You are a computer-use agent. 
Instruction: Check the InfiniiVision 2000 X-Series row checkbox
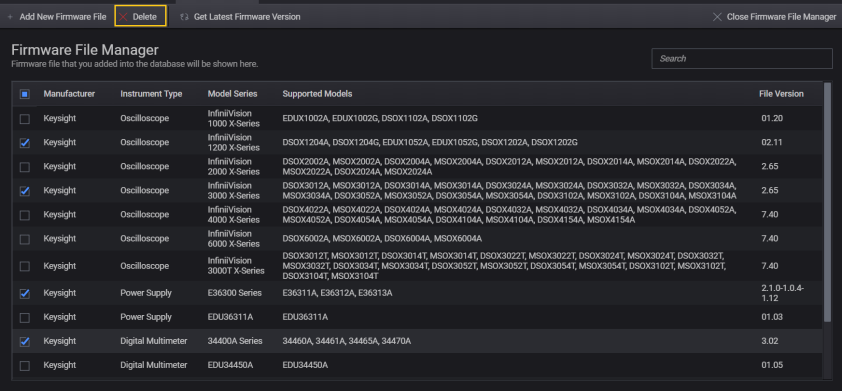(x=25, y=167)
